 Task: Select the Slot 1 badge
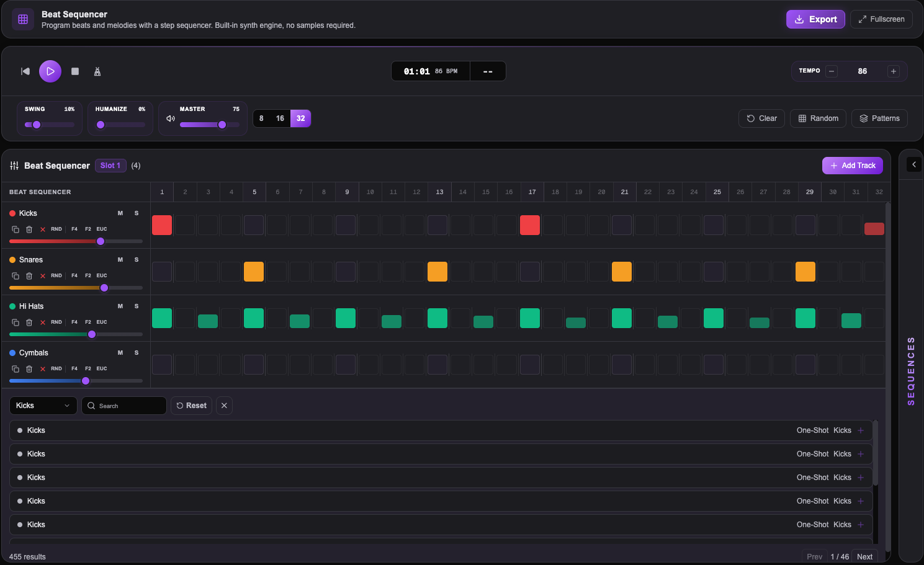[x=110, y=166]
